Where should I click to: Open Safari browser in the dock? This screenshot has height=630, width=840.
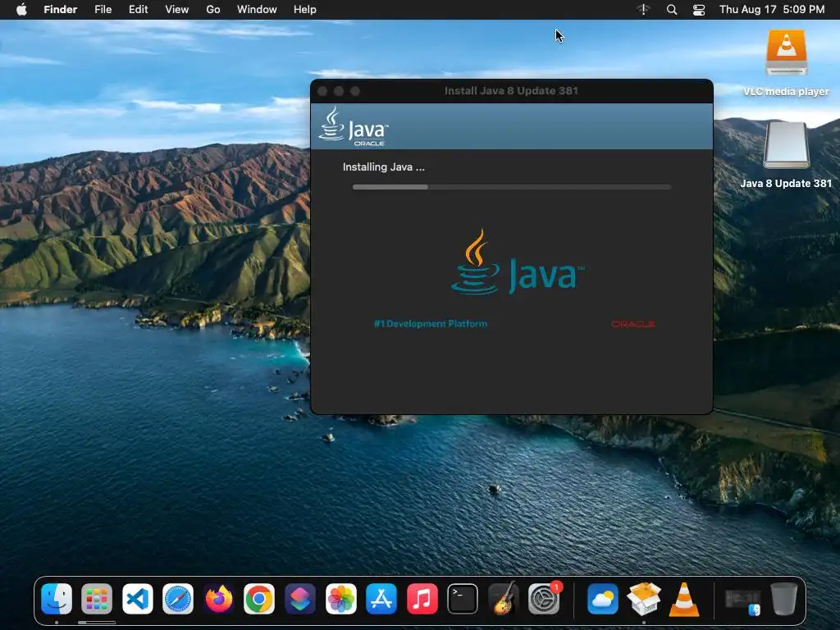[x=178, y=599]
